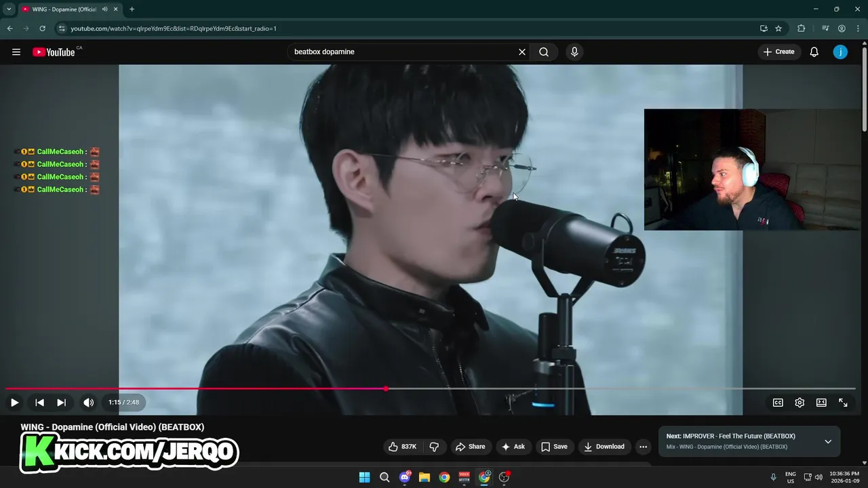Like the video (837K)
Screen dimensions: 868x488
[x=402, y=447]
